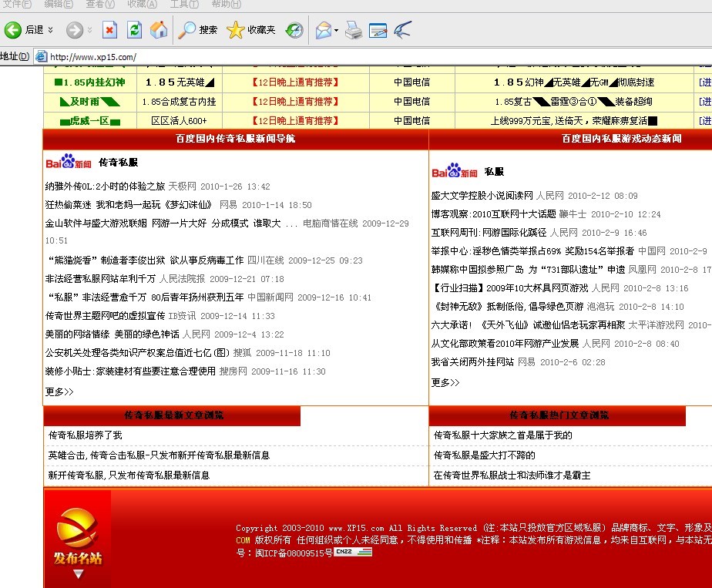Go to the Home page icon
Image resolution: width=712 pixels, height=588 pixels.
[x=159, y=30]
